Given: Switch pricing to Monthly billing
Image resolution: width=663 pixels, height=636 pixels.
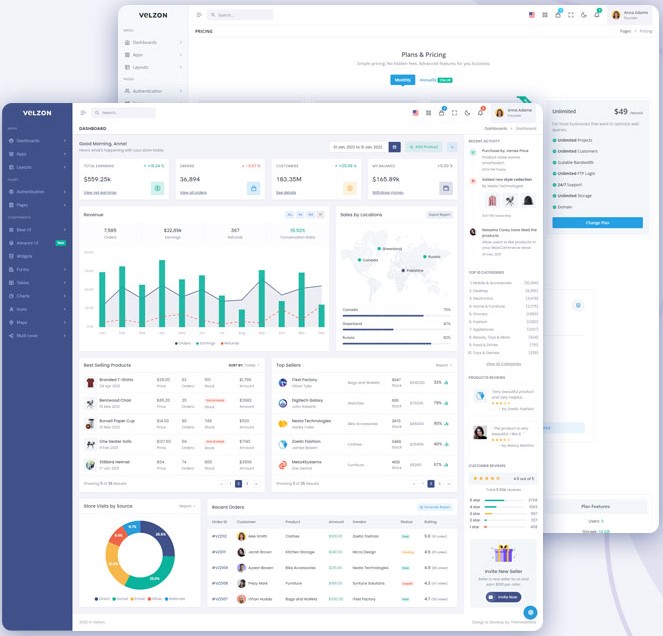Looking at the screenshot, I should (x=402, y=79).
